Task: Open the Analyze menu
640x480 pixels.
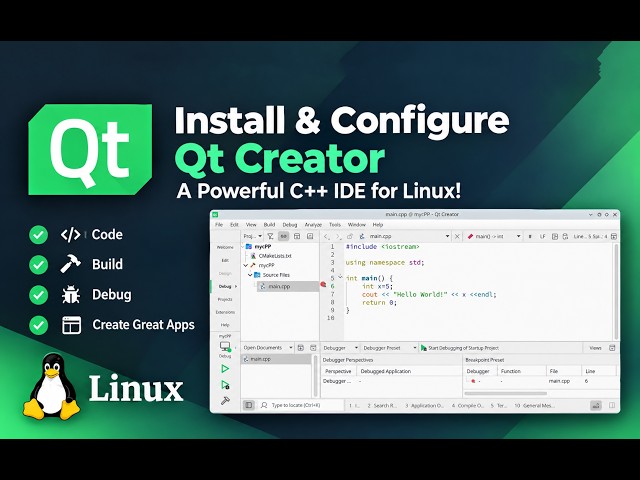Action: point(313,224)
